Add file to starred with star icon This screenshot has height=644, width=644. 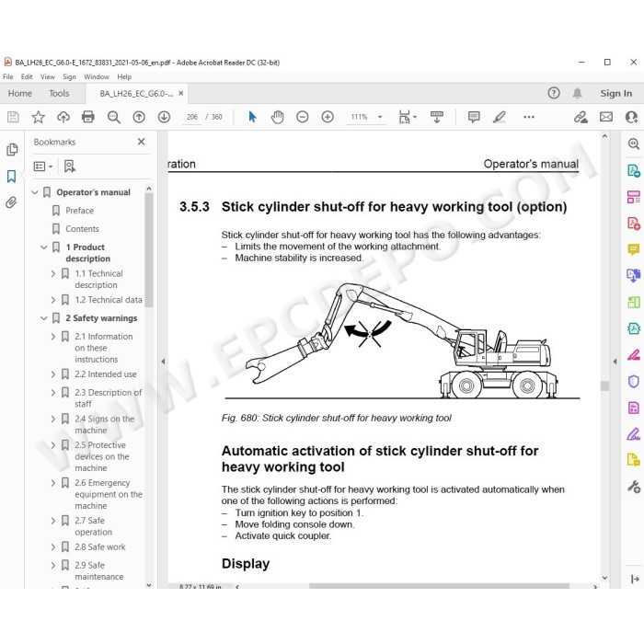point(39,117)
